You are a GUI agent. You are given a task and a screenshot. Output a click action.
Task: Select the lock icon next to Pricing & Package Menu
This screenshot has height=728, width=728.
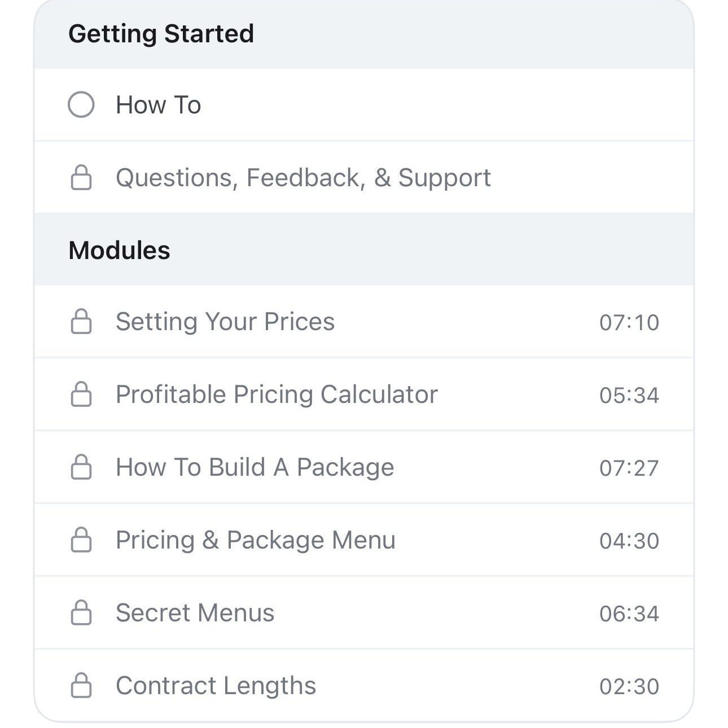81,540
